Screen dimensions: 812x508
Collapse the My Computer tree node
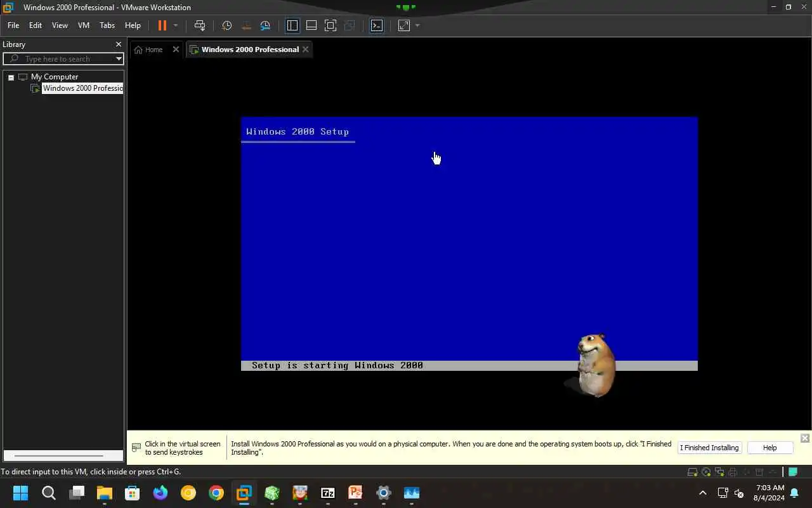pyautogui.click(x=11, y=77)
